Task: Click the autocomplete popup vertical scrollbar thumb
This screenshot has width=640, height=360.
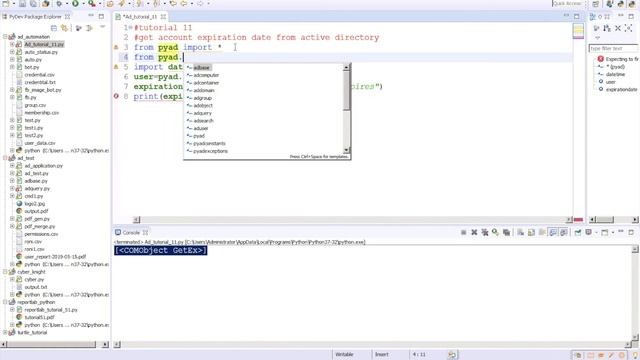Action: point(347,91)
